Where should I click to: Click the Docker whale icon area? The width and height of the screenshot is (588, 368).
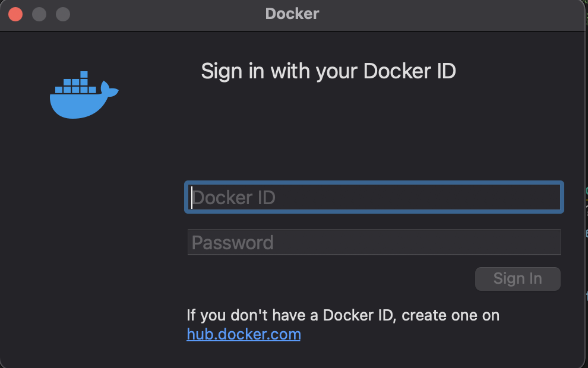[x=84, y=94]
